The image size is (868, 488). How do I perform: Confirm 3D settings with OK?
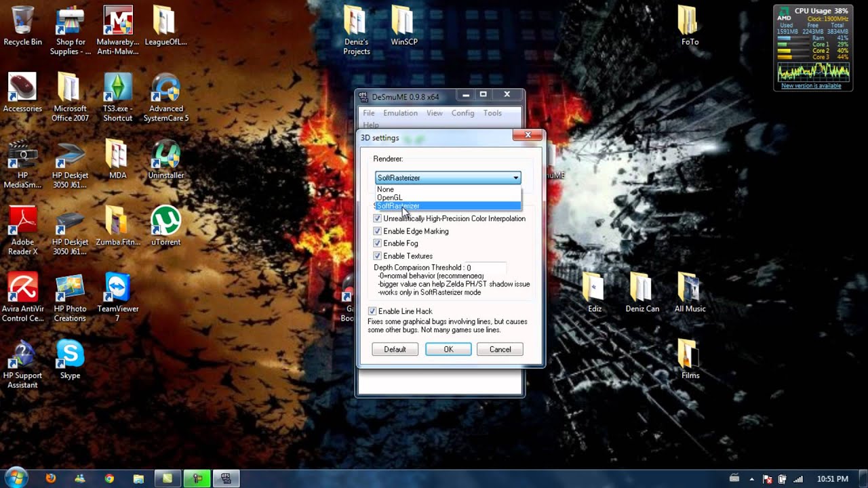(448, 349)
